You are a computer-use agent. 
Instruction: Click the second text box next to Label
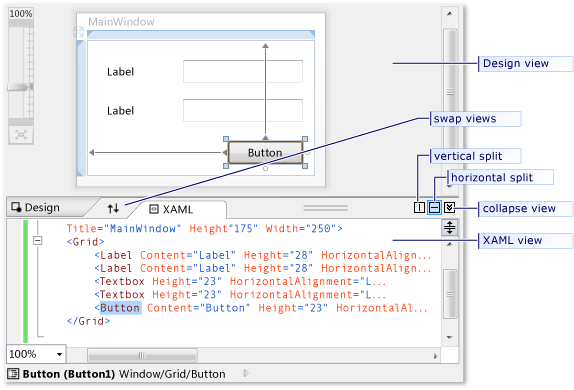click(243, 110)
